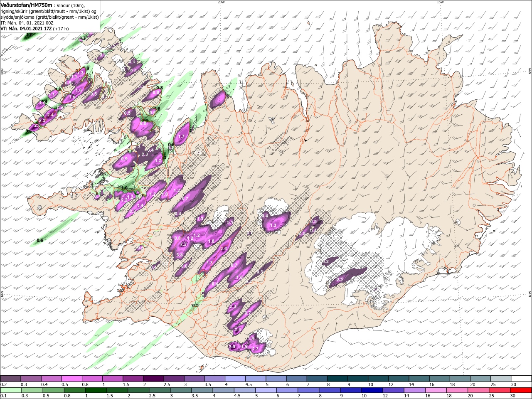This screenshot has width=532, height=399.
Task: Select the bright pink 0.5–0.8 snow swatch
Action: coord(71,379)
